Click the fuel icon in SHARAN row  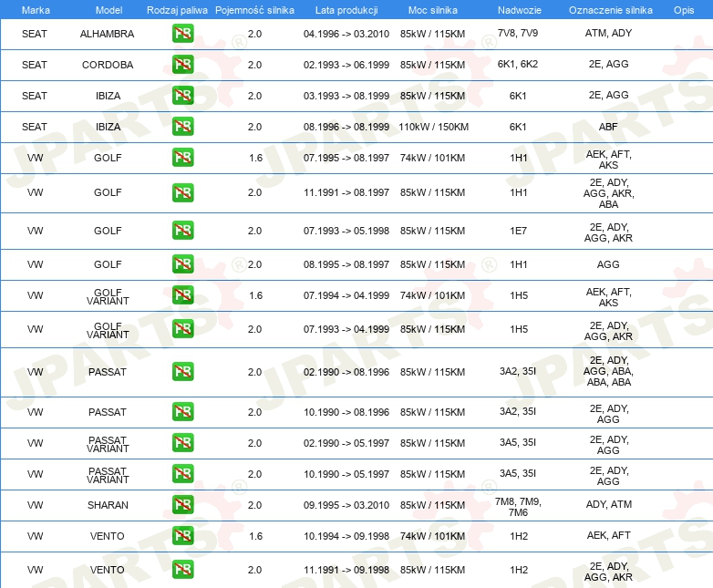point(182,504)
